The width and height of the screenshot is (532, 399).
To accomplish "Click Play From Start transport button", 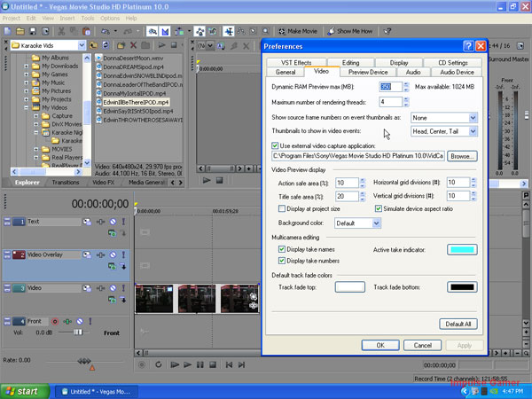I will pos(175,364).
